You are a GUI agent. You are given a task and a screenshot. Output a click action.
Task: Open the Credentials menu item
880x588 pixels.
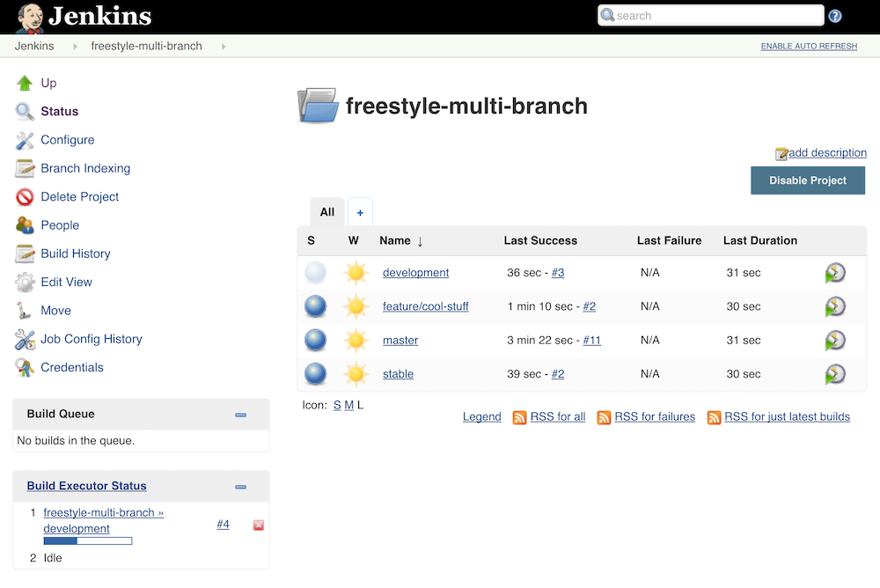[x=72, y=367]
